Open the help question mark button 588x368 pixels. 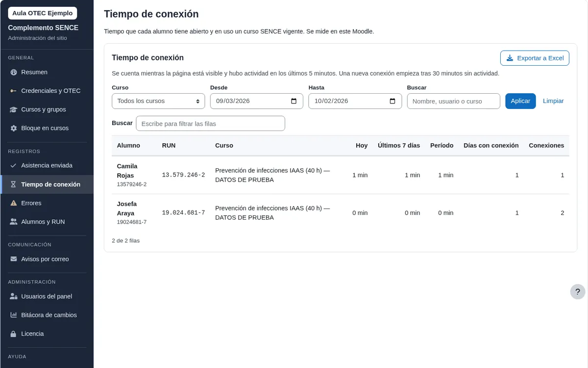tap(578, 291)
